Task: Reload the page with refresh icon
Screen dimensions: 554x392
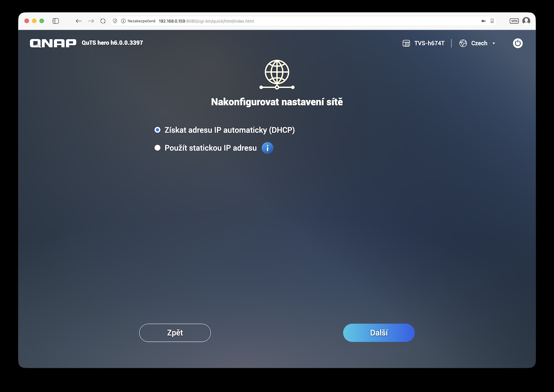Action: [x=103, y=21]
